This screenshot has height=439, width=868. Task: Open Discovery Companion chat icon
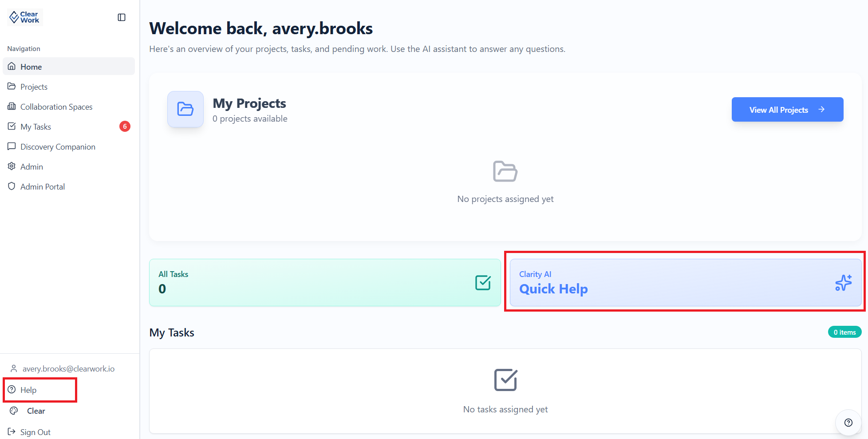click(12, 146)
